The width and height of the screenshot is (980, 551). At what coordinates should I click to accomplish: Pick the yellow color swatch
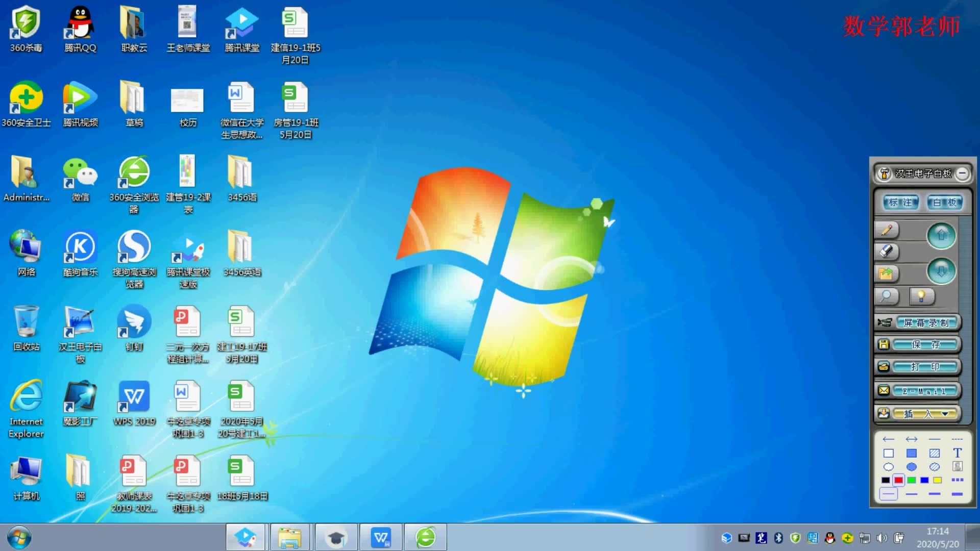[x=938, y=480]
